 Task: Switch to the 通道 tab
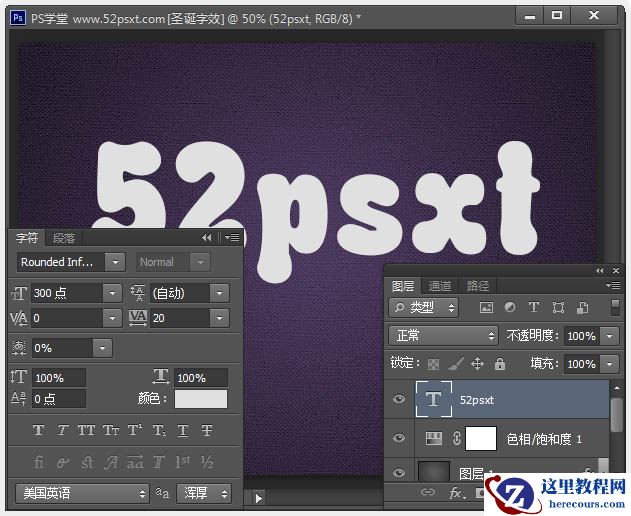pyautogui.click(x=440, y=286)
